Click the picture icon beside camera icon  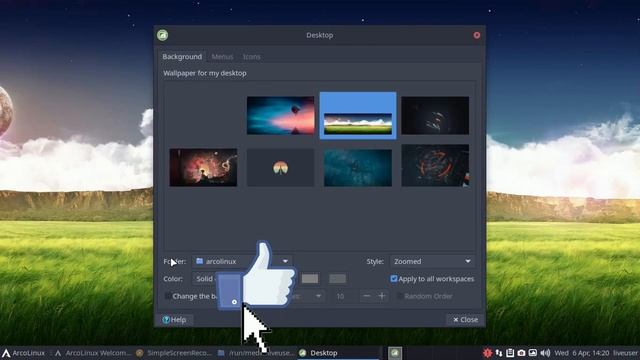[x=533, y=353]
